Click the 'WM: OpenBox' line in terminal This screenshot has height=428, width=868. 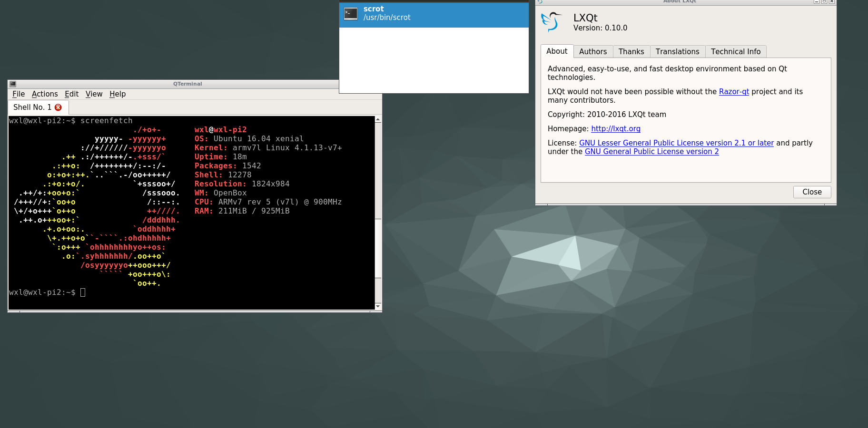220,193
